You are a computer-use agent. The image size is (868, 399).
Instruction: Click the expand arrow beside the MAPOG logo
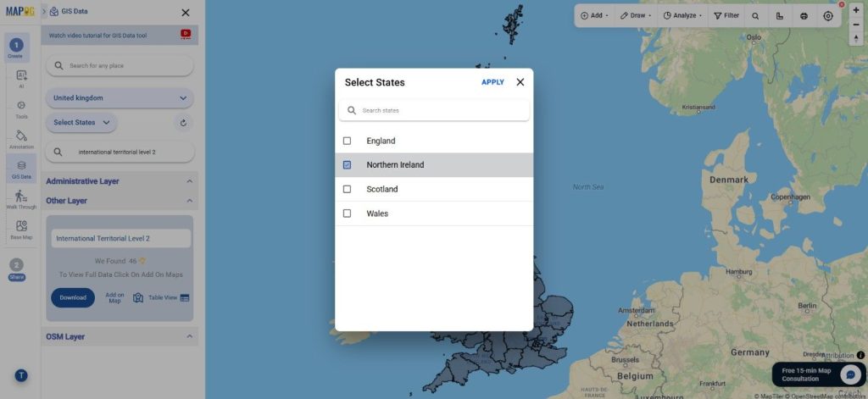[44, 11]
